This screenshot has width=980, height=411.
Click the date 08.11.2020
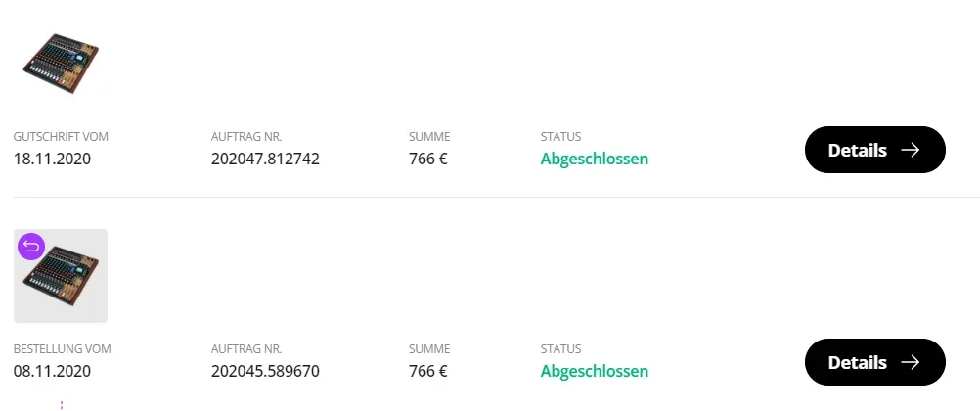coord(52,371)
